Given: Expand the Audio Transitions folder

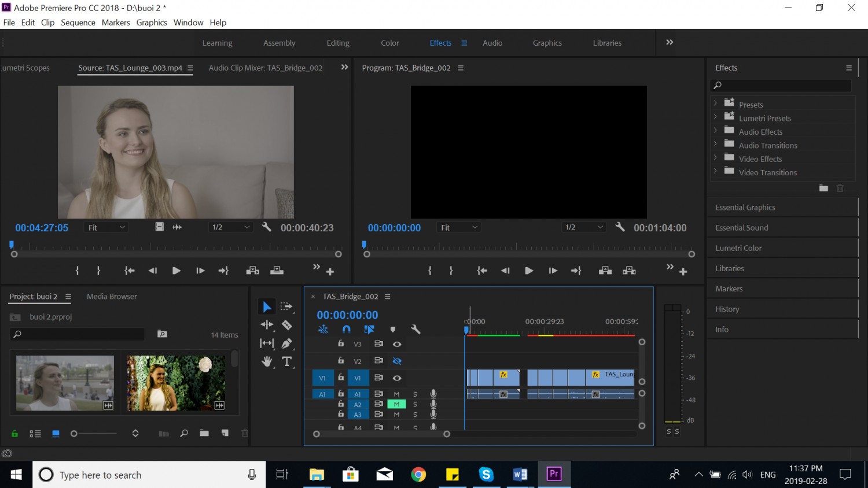Looking at the screenshot, I should (x=715, y=145).
